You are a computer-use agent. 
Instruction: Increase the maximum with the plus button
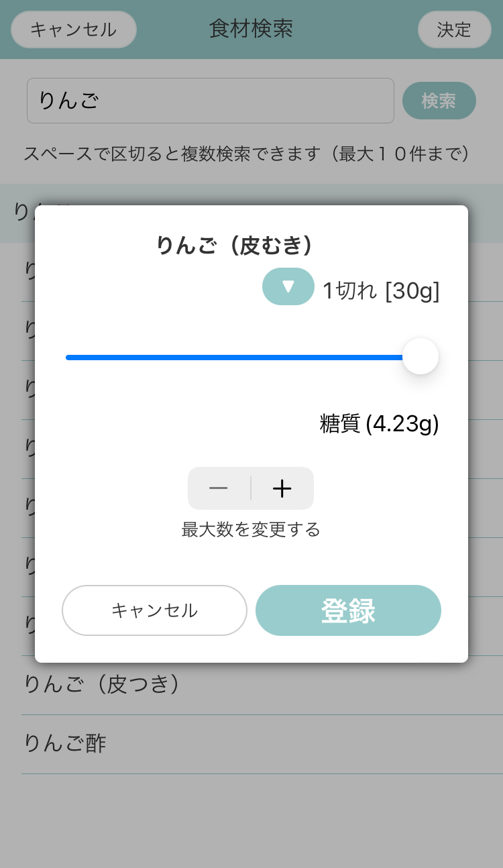click(x=282, y=488)
